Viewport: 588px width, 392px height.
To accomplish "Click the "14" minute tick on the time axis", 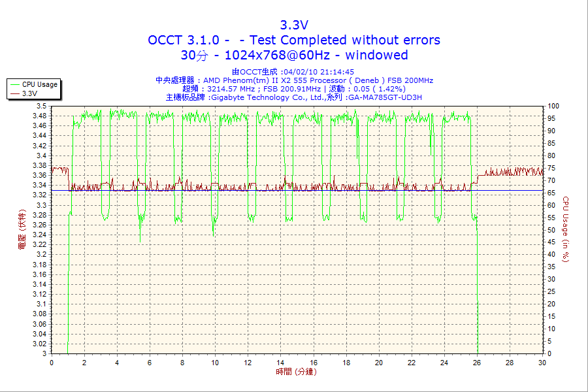I will [280, 363].
